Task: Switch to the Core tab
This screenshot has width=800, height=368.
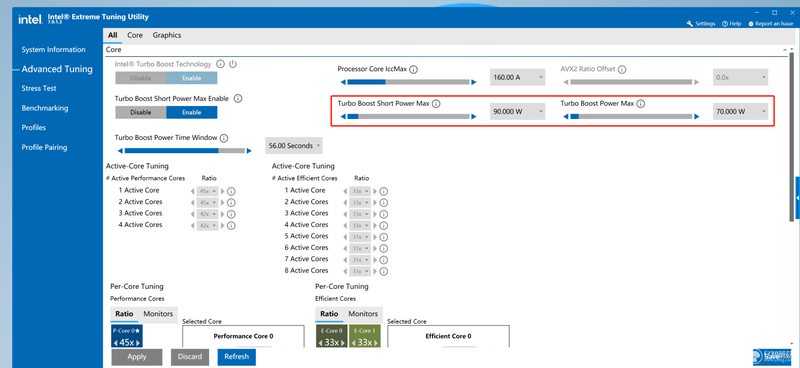Action: tap(135, 35)
